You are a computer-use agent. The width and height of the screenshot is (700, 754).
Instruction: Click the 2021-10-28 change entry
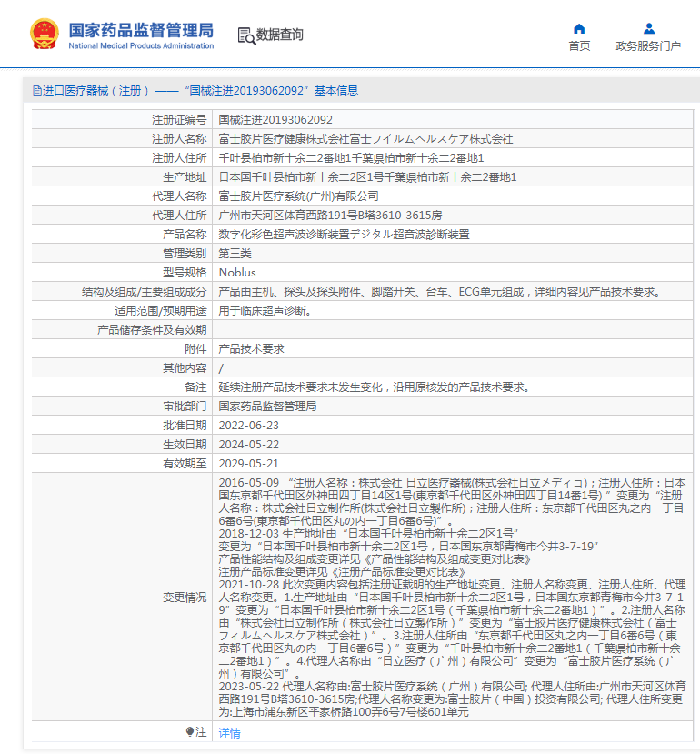(452, 629)
